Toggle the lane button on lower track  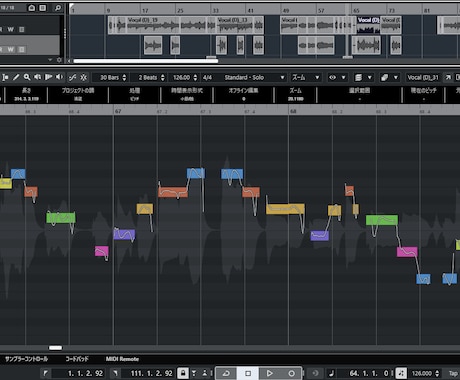(22, 49)
